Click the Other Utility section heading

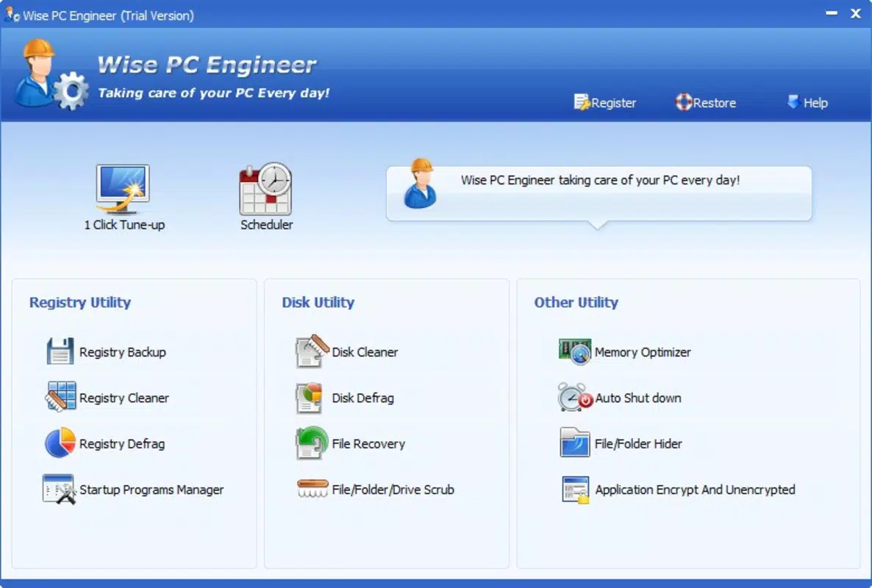tap(576, 302)
